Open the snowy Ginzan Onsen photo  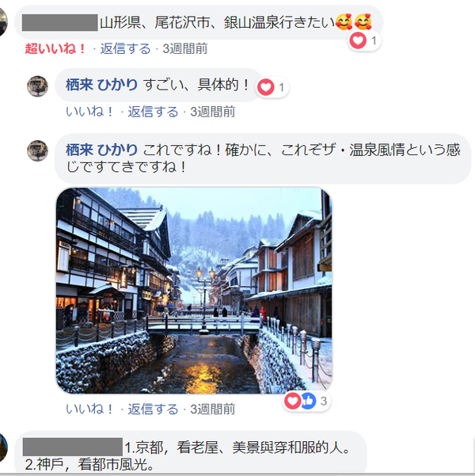[x=194, y=291]
